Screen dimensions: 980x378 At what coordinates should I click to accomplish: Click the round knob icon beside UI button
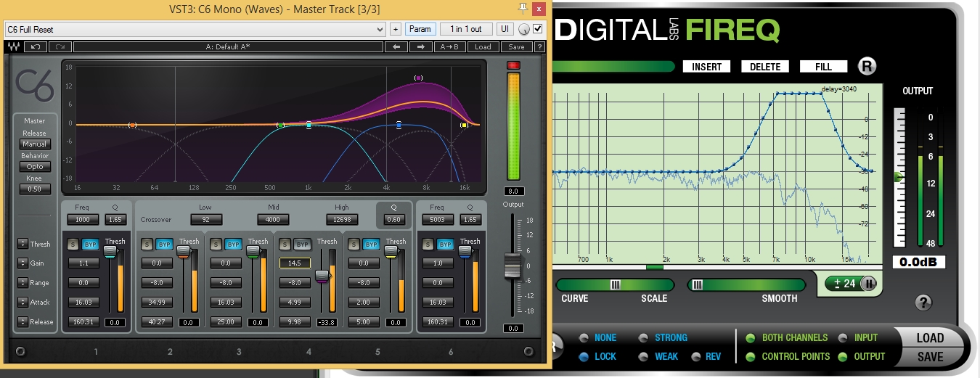coord(523,30)
